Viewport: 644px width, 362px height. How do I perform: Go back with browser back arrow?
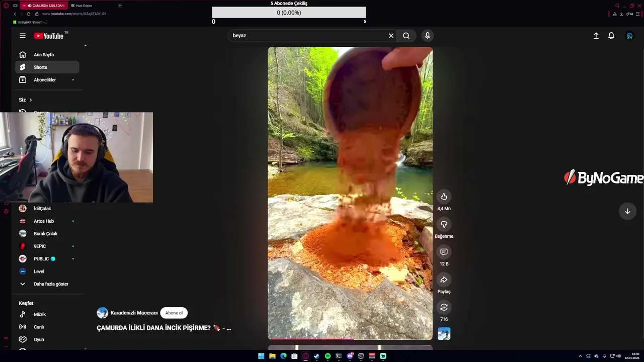pyautogui.click(x=15, y=14)
